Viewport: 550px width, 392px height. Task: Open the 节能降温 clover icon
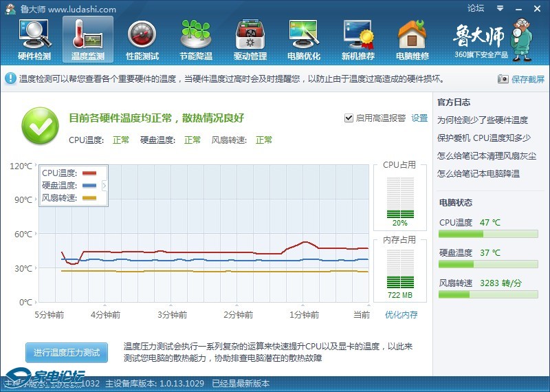tap(196, 39)
